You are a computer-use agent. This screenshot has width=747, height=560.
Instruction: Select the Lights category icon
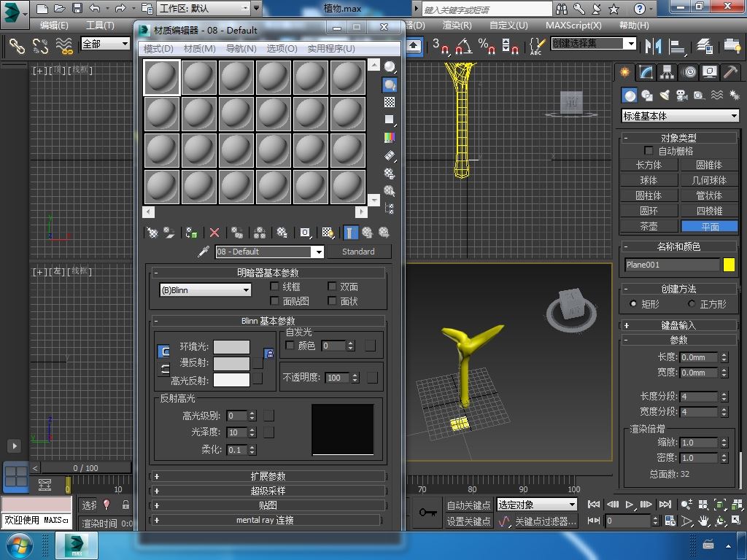click(665, 96)
